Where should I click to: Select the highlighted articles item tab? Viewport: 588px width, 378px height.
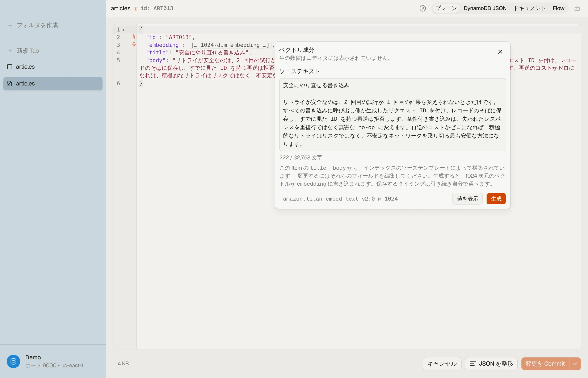click(53, 83)
